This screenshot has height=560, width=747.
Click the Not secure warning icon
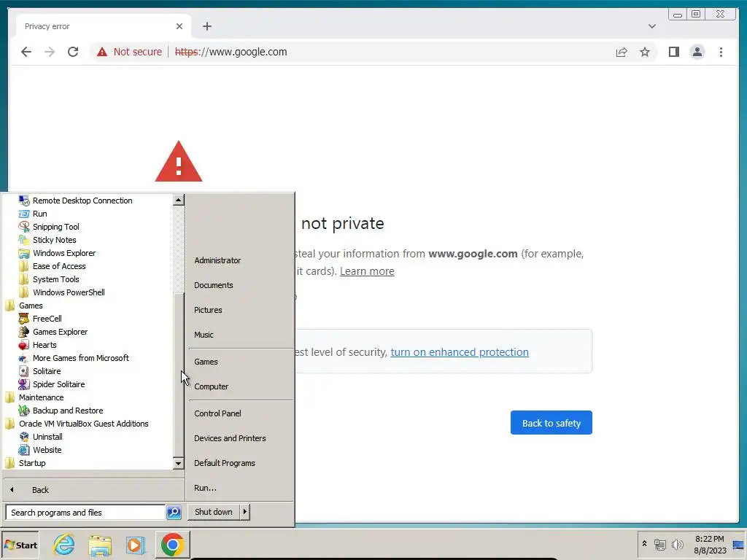[102, 52]
